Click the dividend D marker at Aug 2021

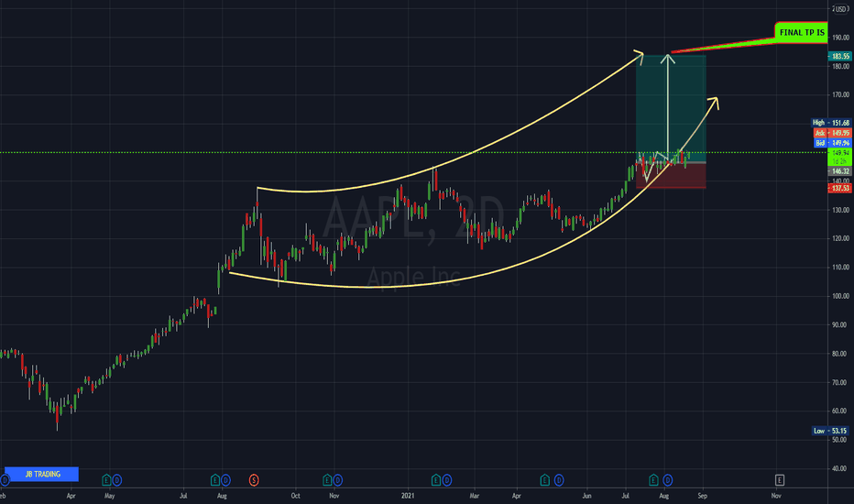point(668,480)
